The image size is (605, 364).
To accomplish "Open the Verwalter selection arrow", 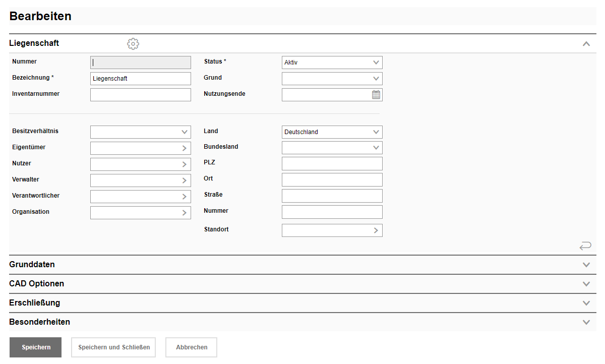I will tap(185, 180).
